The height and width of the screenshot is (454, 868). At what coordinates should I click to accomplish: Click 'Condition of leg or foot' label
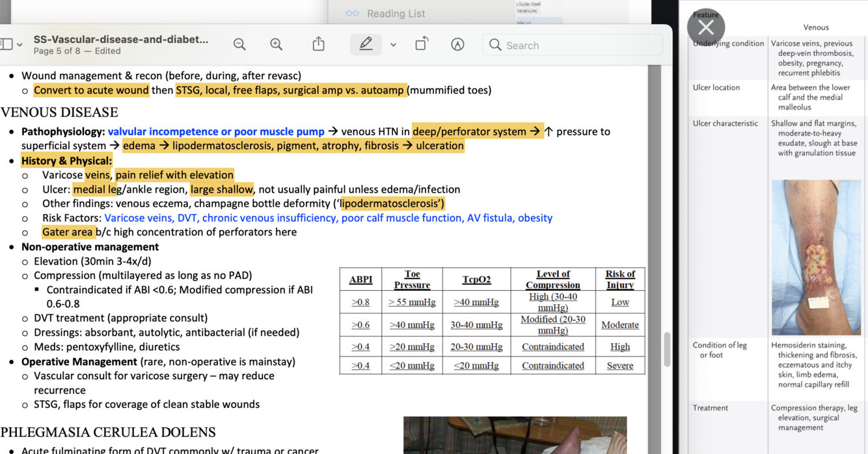click(x=720, y=350)
